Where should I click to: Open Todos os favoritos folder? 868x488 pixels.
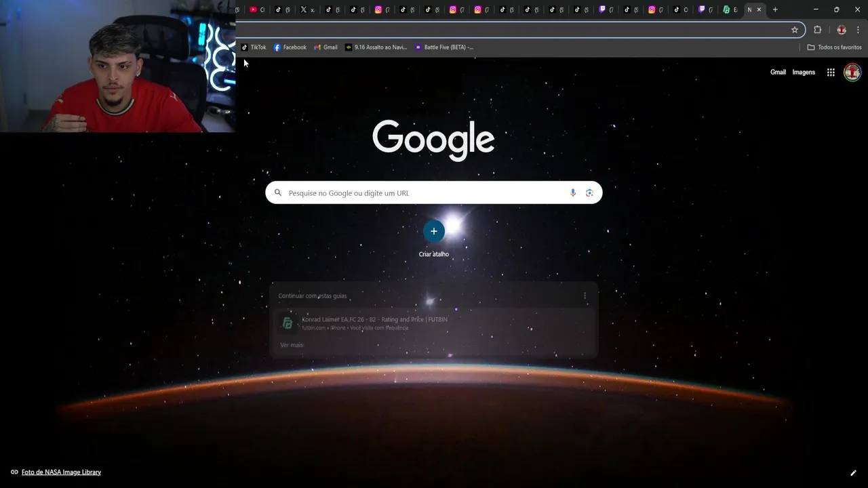click(834, 47)
